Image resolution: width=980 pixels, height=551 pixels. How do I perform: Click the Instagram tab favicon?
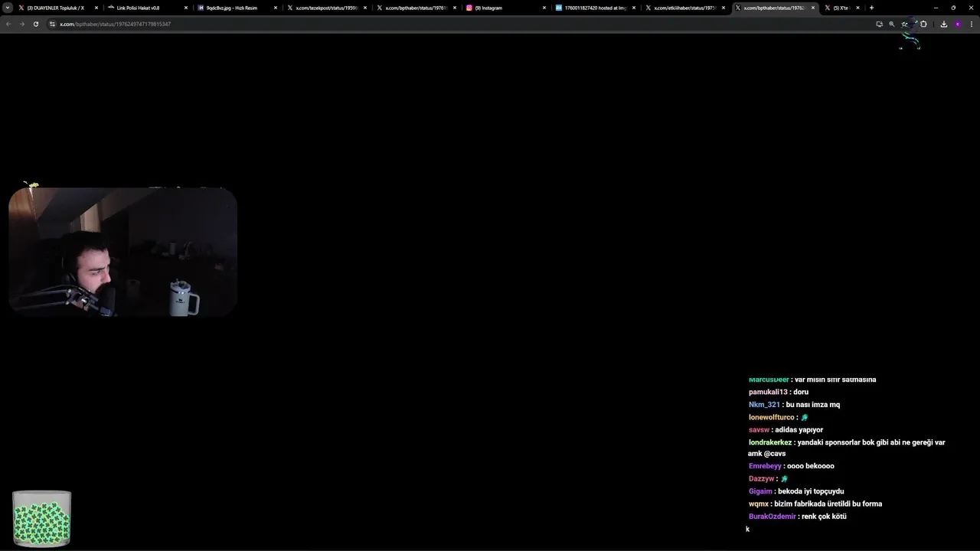(469, 8)
